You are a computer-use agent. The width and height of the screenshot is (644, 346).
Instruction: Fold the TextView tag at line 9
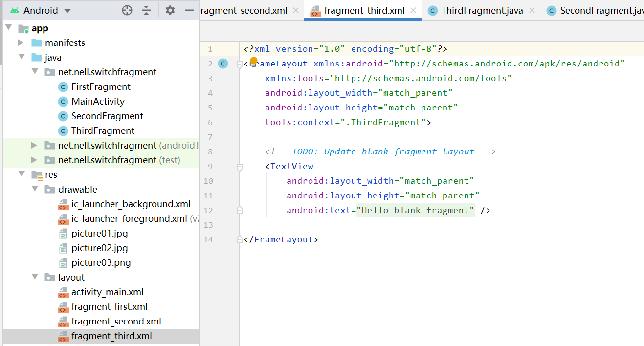click(240, 167)
